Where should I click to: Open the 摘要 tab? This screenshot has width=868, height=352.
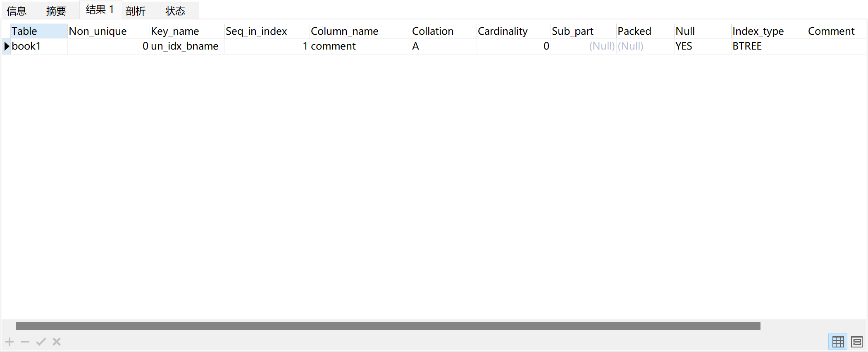(56, 11)
